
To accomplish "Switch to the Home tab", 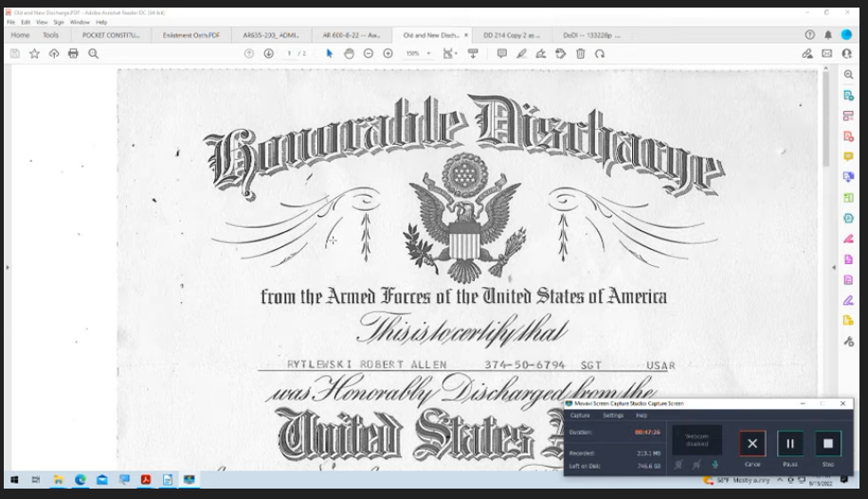I will [21, 35].
